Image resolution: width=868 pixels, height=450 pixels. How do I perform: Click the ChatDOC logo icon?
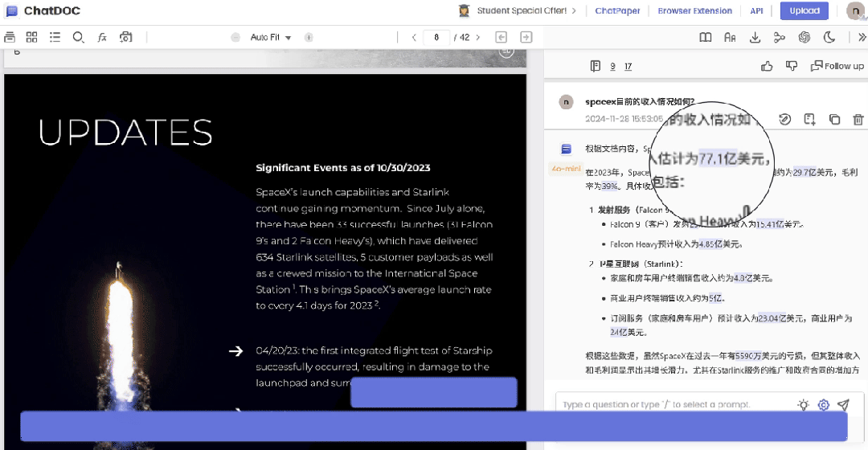[x=11, y=10]
